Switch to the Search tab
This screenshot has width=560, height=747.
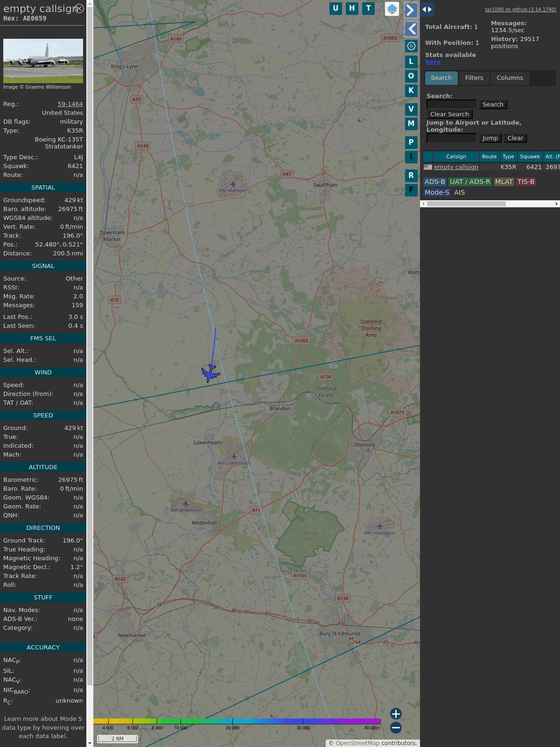[x=441, y=78]
